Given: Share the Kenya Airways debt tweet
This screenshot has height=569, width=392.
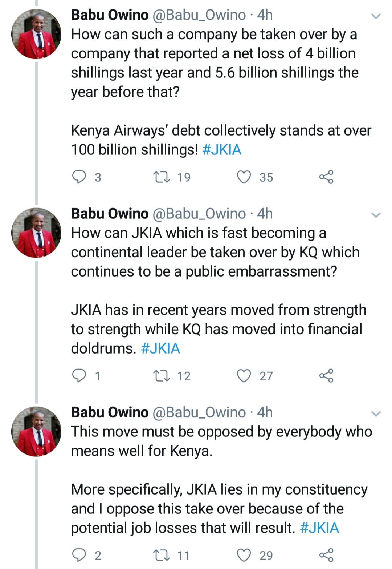Looking at the screenshot, I should click(326, 177).
